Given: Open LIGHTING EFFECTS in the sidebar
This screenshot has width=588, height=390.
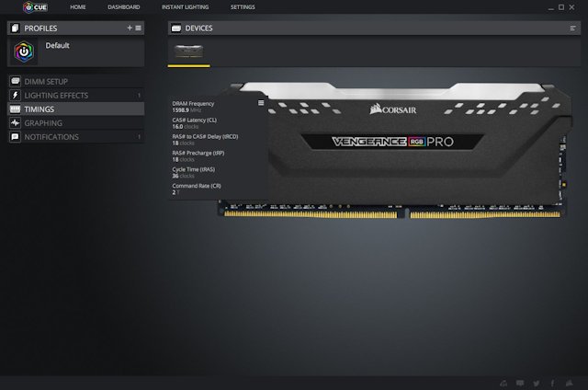Looking at the screenshot, I should (75, 96).
